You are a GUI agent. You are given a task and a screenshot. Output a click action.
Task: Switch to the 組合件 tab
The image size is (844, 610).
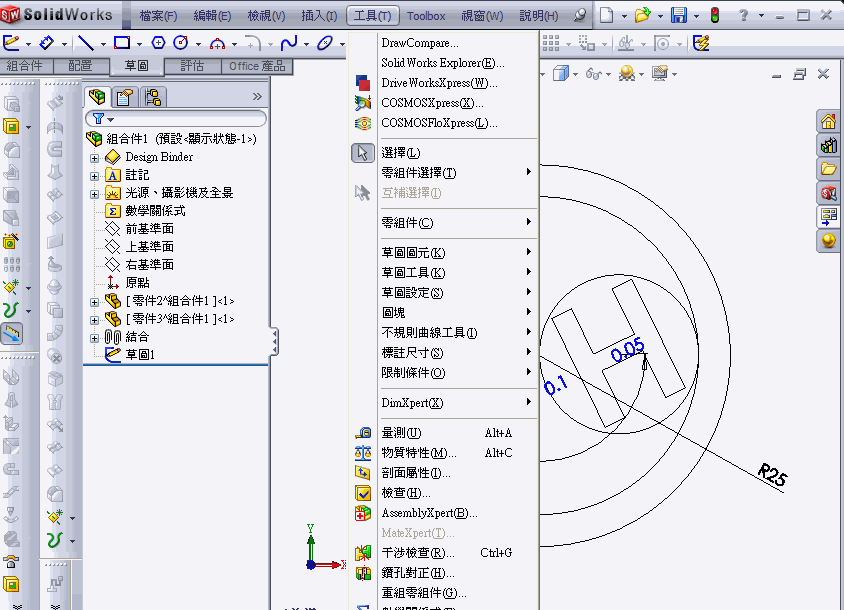(x=24, y=66)
